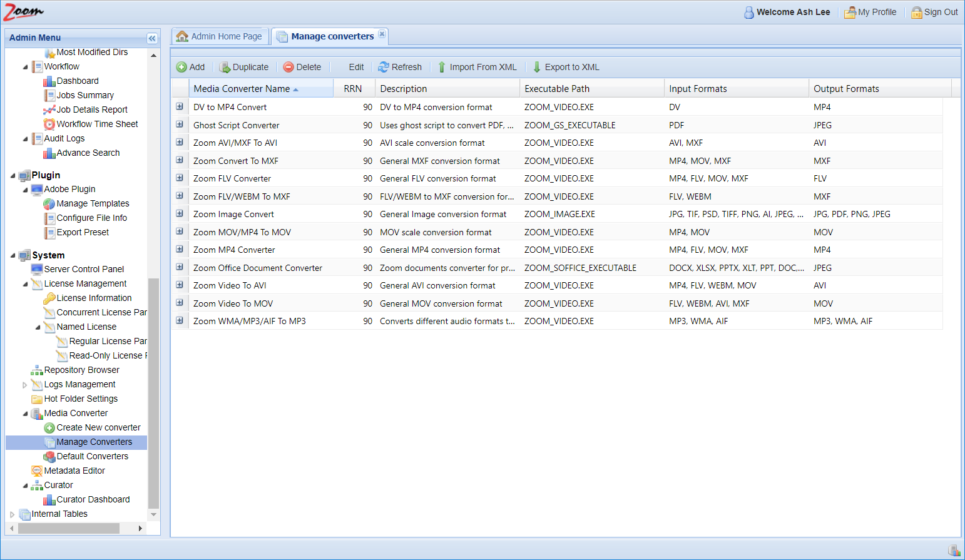Viewport: 965px width, 560px height.
Task: Collapse the Admin Menu panel
Action: click(152, 38)
